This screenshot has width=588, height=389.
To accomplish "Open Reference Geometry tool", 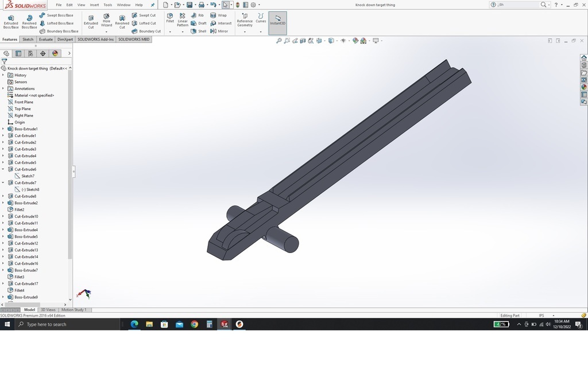I will (x=245, y=20).
